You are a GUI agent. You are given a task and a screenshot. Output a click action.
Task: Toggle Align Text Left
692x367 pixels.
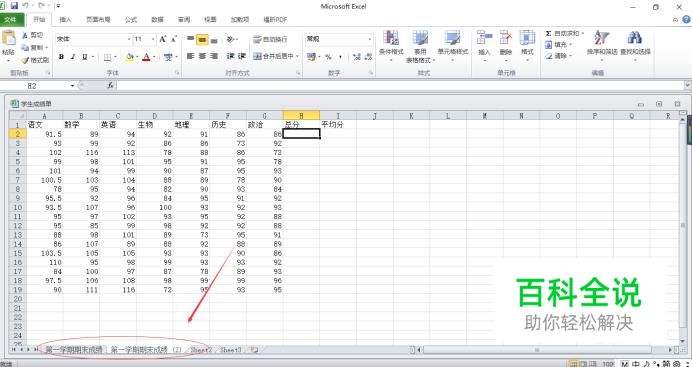190,56
